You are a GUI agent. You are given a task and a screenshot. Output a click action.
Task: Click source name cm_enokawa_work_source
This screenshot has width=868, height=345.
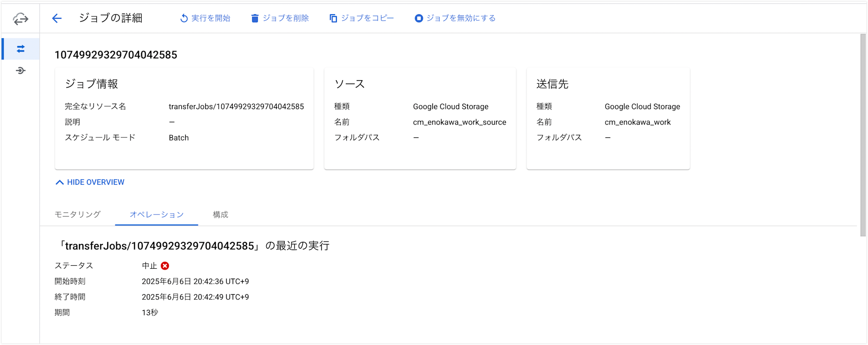(x=460, y=122)
